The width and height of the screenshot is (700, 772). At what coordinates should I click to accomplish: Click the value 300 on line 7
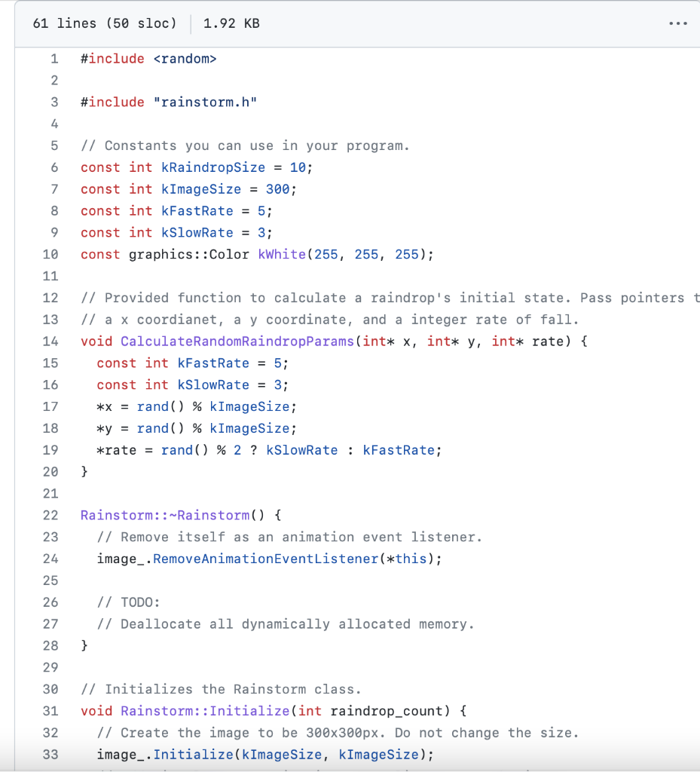[278, 189]
